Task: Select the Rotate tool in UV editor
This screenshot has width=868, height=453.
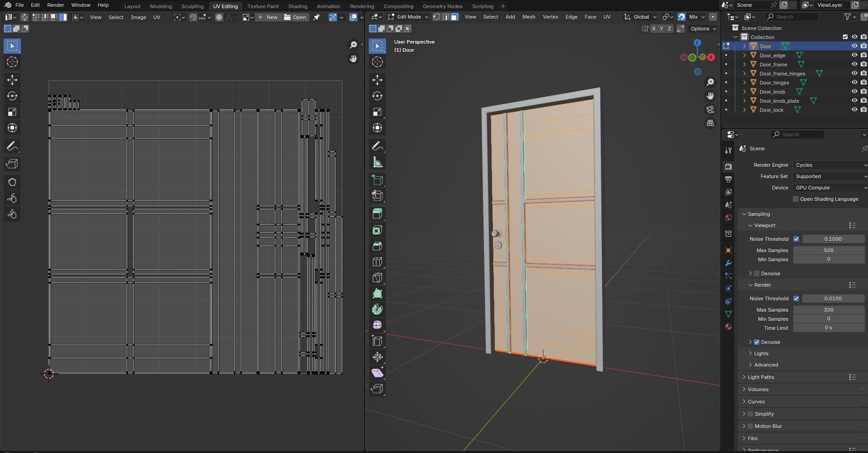Action: point(12,96)
